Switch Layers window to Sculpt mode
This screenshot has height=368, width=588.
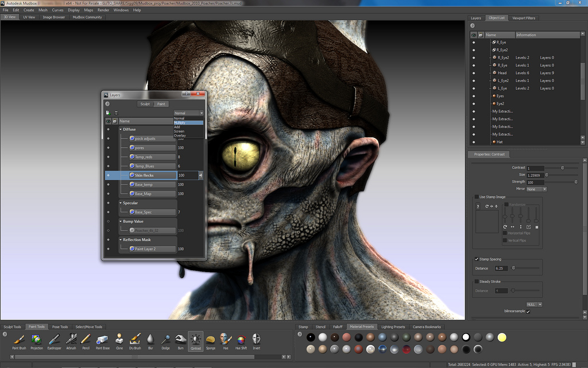145,104
